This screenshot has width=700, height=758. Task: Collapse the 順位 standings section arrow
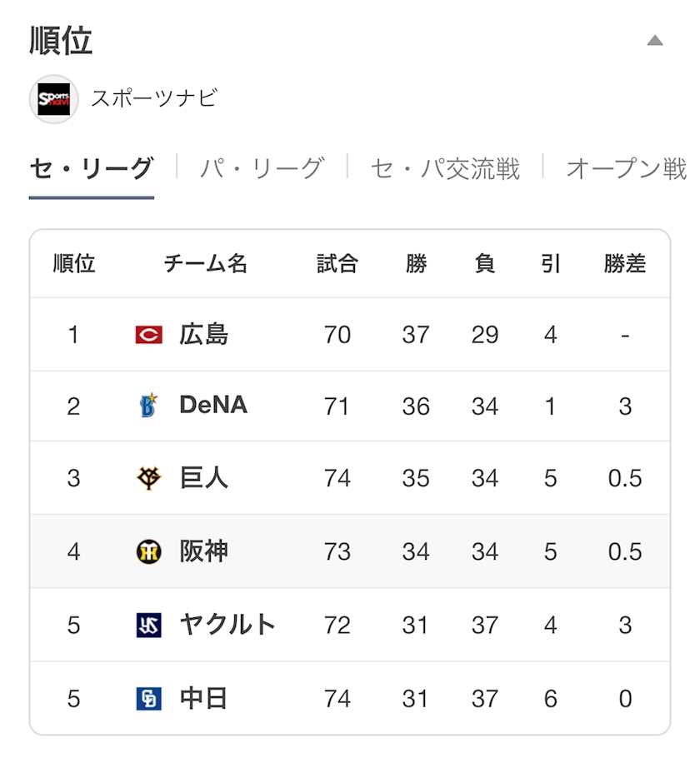(655, 40)
